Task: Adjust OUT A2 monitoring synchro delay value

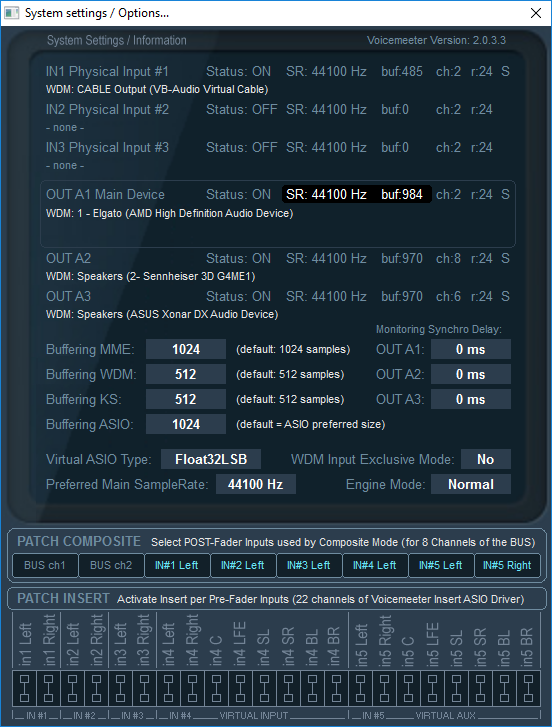Action: [x=471, y=374]
